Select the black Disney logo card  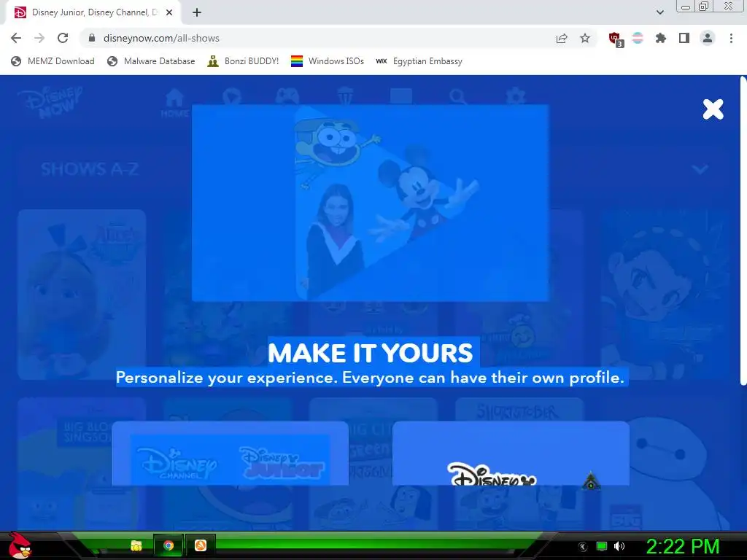tap(511, 454)
